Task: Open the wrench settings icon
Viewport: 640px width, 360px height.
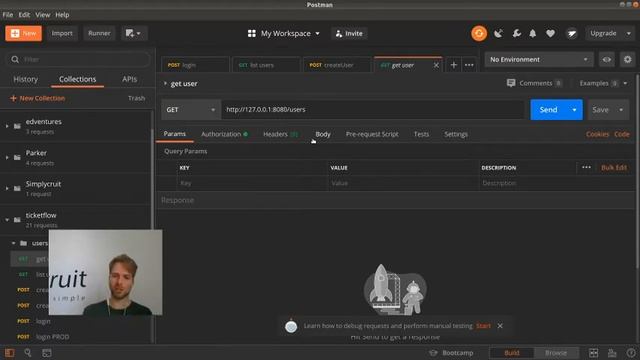Action: pos(516,33)
